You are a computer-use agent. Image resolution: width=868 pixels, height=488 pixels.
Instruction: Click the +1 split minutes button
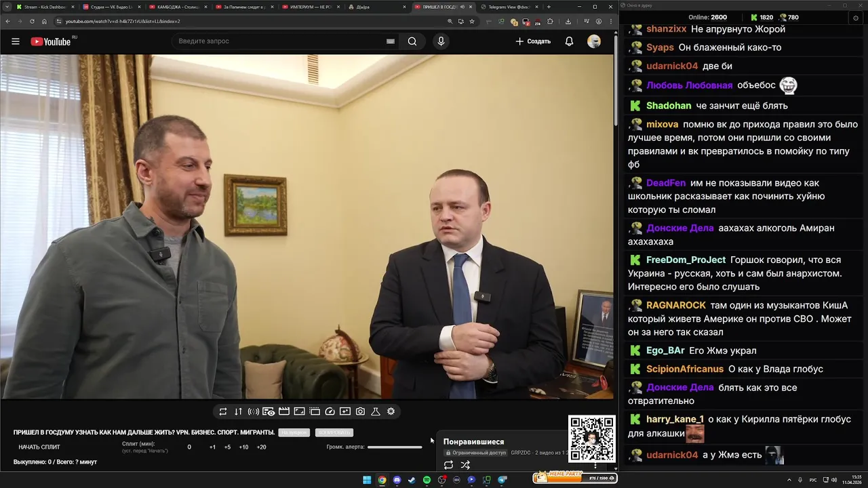212,447
